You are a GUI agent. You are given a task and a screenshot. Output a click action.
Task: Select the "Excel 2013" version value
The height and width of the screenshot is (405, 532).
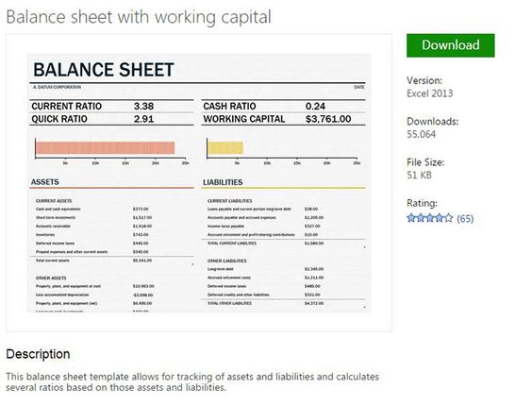[x=429, y=93]
